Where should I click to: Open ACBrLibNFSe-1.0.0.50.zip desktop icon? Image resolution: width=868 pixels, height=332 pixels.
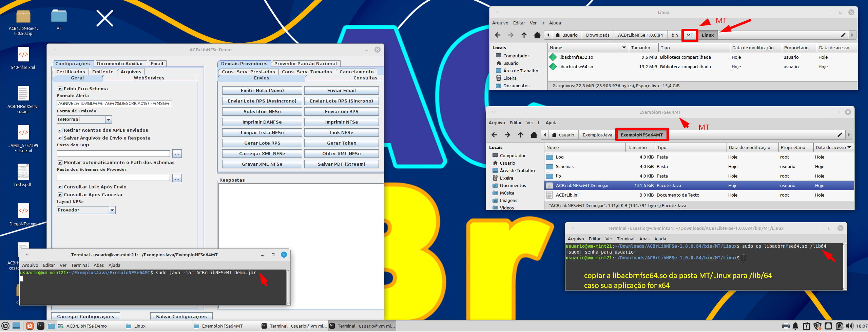tap(23, 22)
